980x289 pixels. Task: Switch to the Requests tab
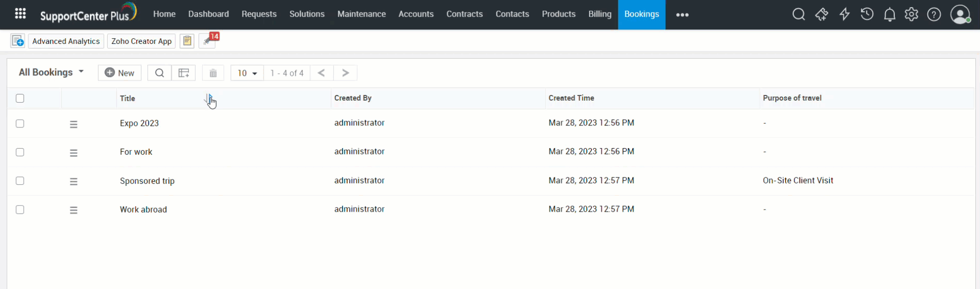point(259,14)
